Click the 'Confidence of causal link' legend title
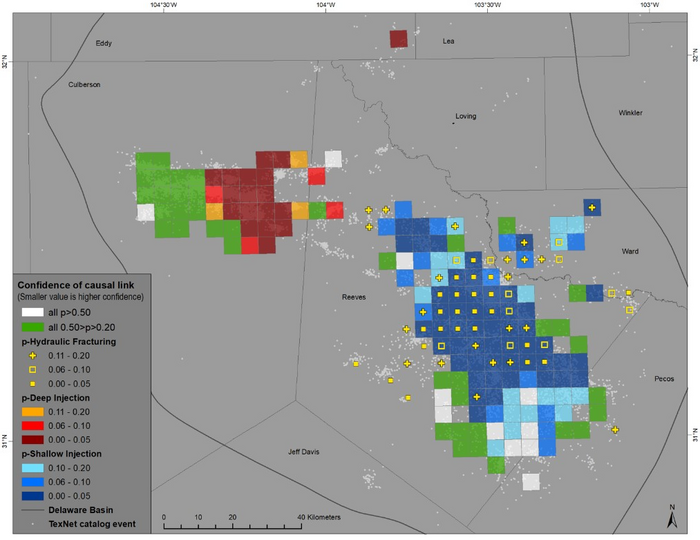Image resolution: width=700 pixels, height=540 pixels. 80,285
